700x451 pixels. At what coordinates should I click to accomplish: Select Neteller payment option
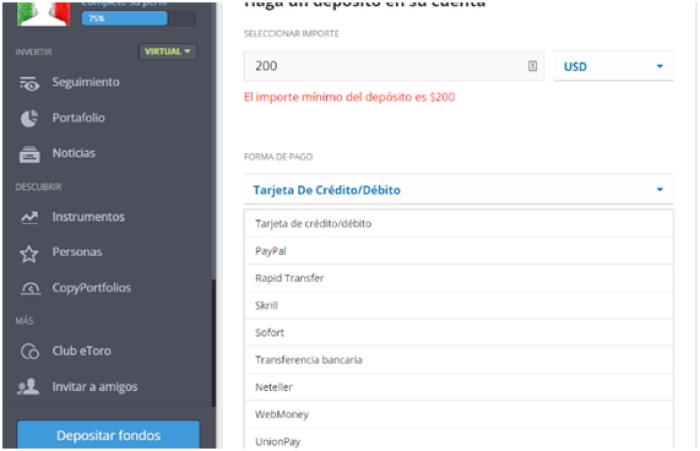458,387
